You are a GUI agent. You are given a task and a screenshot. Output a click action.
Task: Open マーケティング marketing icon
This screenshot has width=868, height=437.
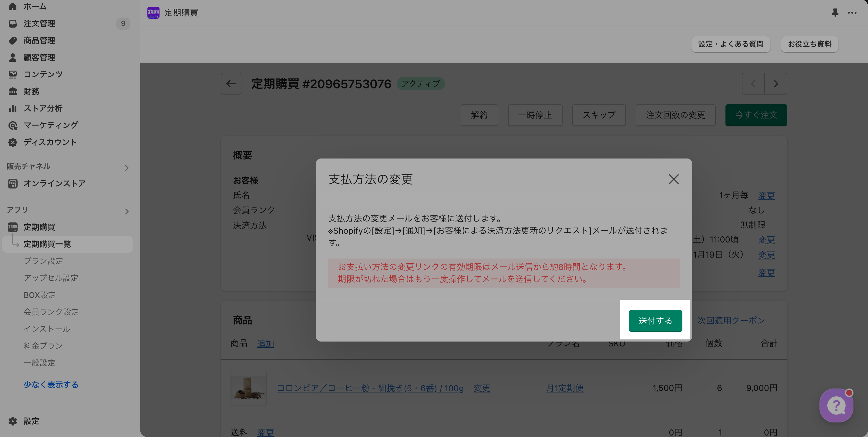[13, 125]
